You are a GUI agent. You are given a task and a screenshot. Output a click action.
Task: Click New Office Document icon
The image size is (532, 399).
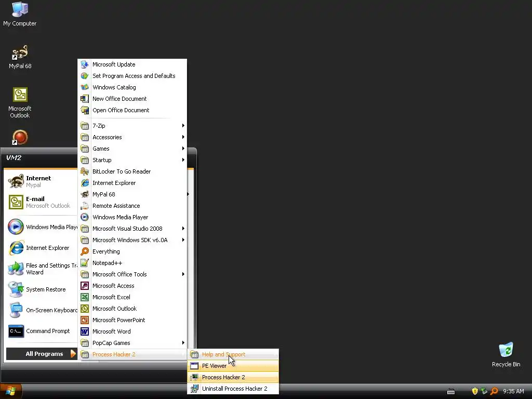point(85,99)
